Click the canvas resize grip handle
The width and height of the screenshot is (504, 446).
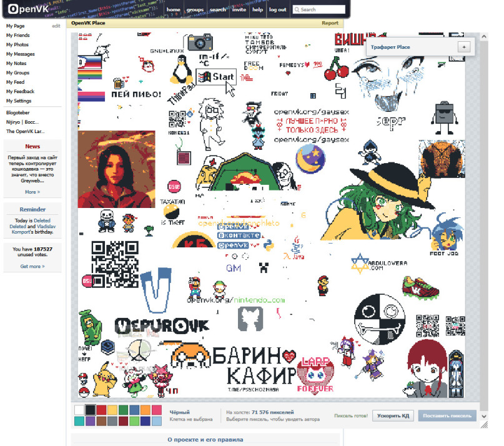click(484, 425)
